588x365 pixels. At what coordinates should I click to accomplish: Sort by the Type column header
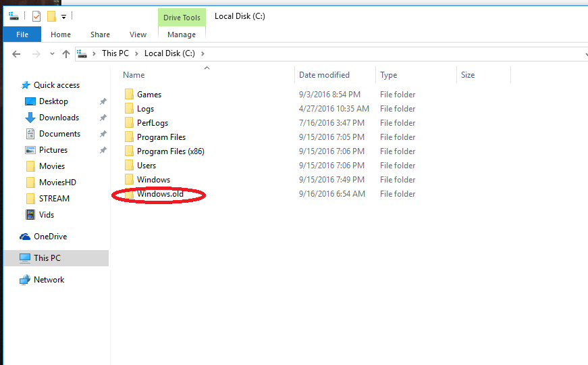(388, 75)
